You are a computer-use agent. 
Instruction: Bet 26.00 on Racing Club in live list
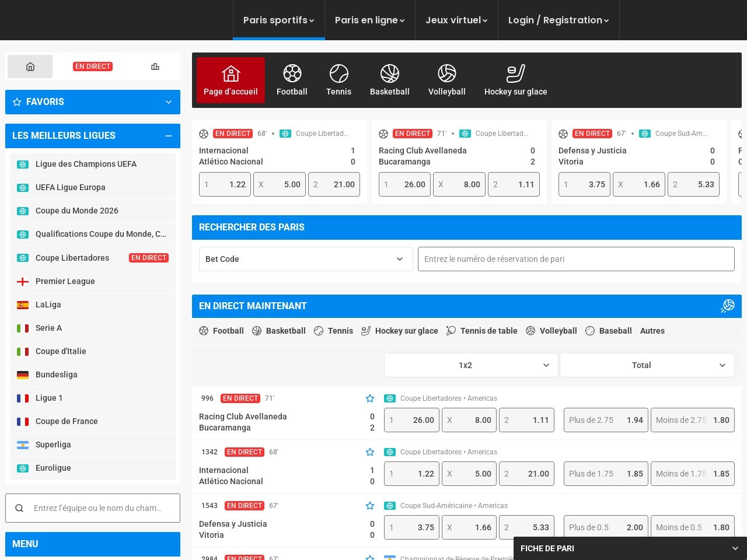click(x=411, y=420)
